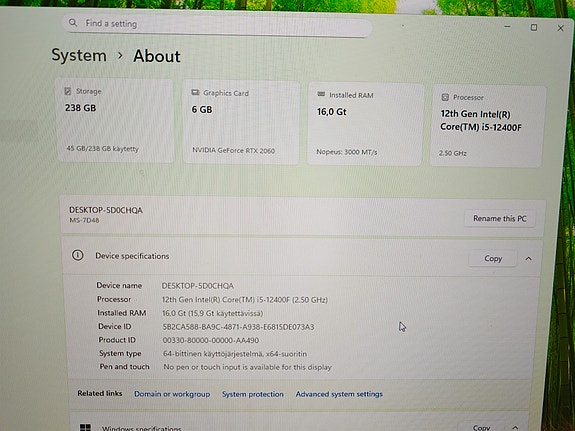Open Domain or workgroup link
The height and width of the screenshot is (431, 575).
pyautogui.click(x=172, y=394)
